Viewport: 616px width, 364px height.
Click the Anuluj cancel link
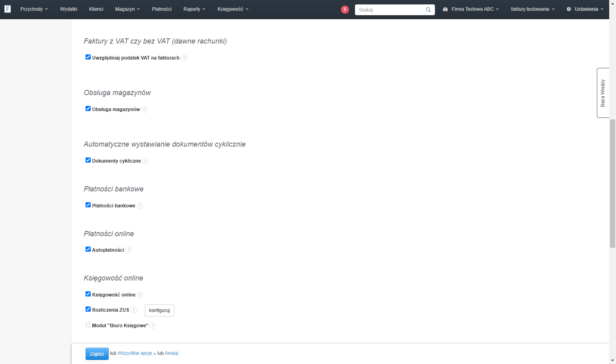click(x=171, y=353)
